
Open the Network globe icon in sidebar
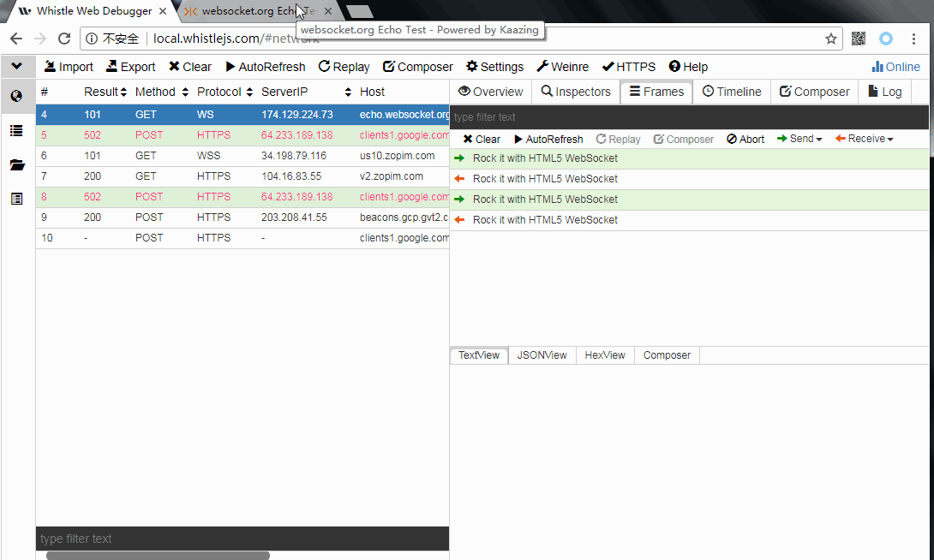[x=16, y=97]
